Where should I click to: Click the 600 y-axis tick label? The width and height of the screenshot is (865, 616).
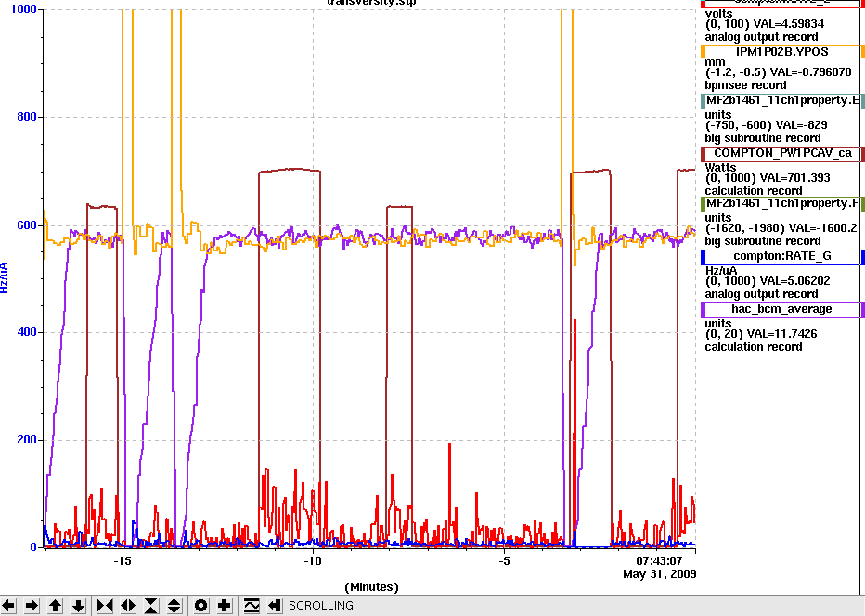click(x=27, y=225)
